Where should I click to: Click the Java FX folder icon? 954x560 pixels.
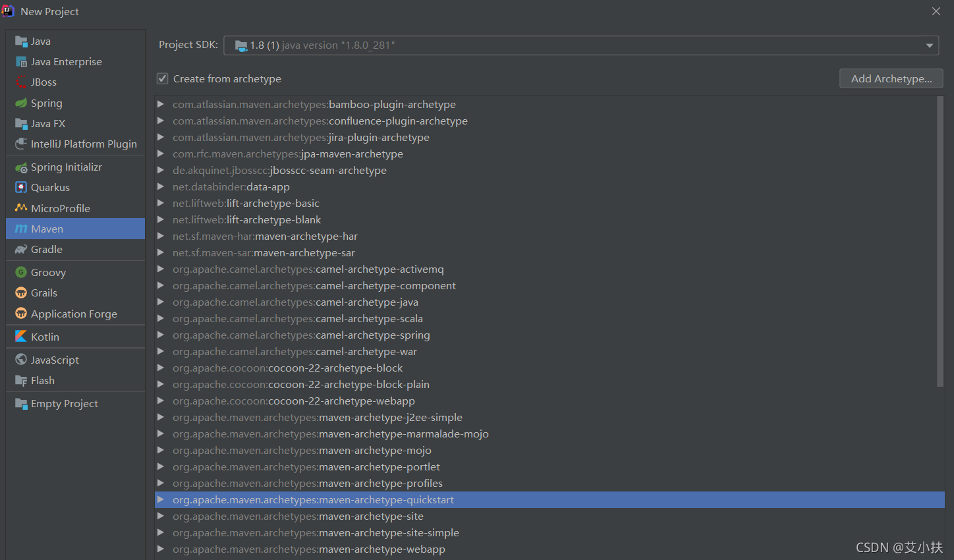coord(21,124)
